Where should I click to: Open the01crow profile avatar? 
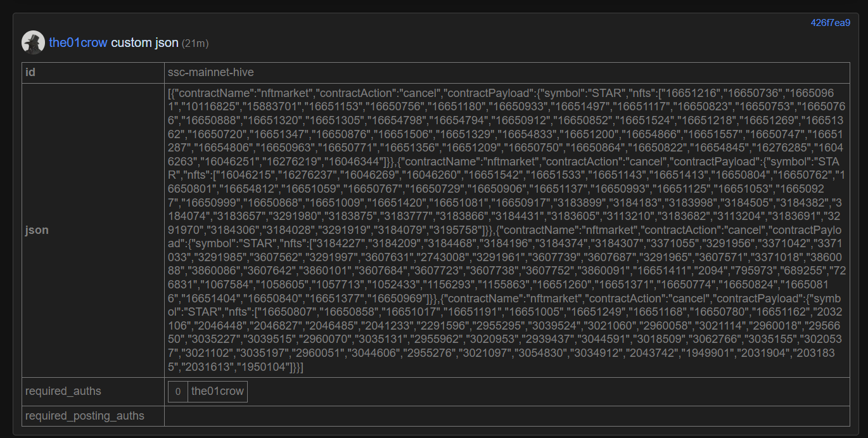click(x=33, y=42)
